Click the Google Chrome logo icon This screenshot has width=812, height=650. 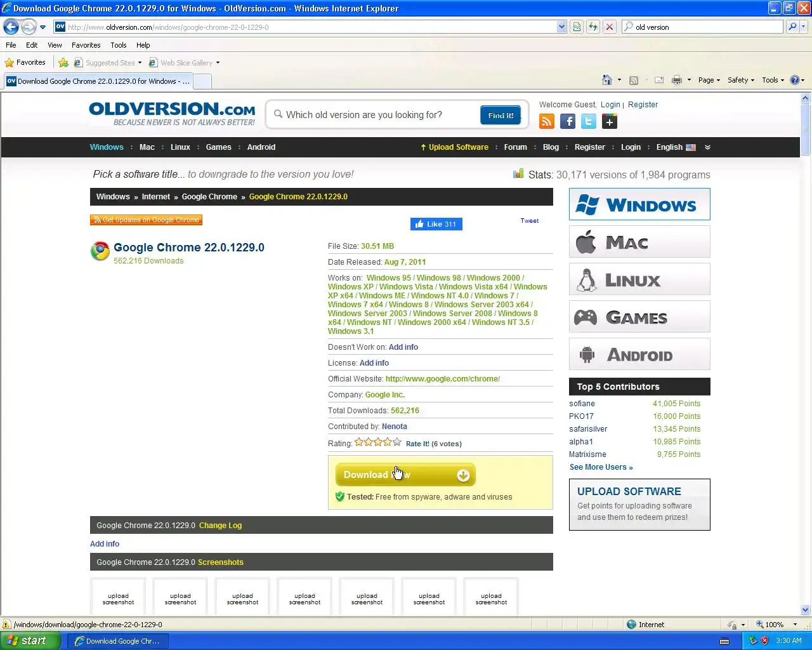pyautogui.click(x=100, y=251)
